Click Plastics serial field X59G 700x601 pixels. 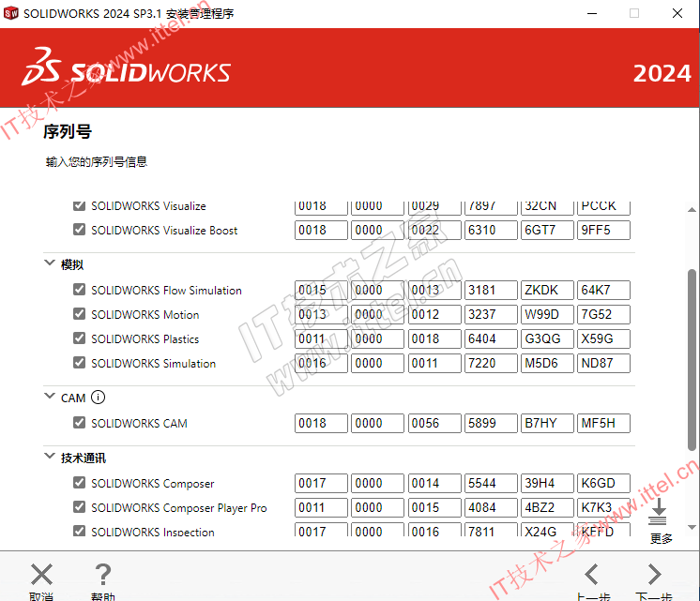point(603,339)
